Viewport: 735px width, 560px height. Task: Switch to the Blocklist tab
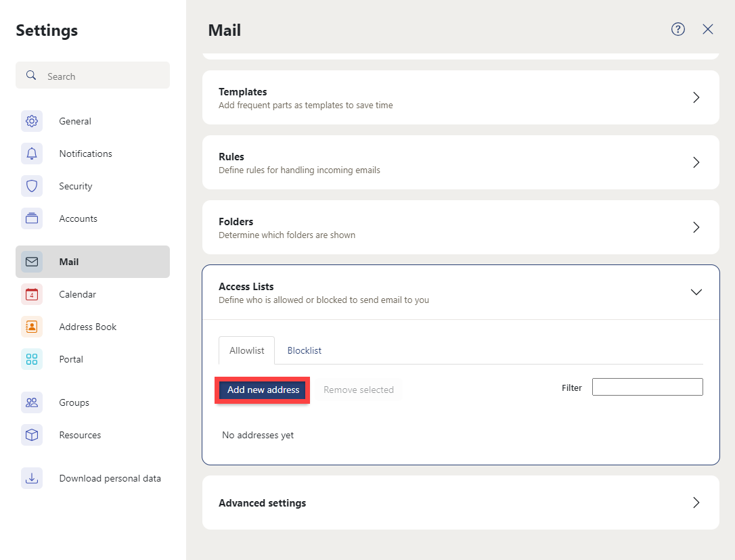tap(304, 350)
